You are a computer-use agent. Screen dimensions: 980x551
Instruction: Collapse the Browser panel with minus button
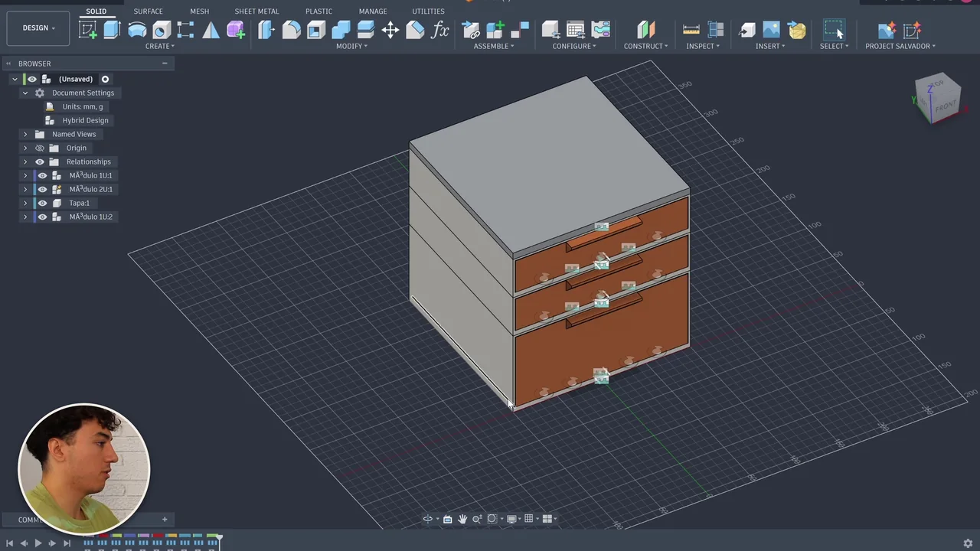pos(165,64)
